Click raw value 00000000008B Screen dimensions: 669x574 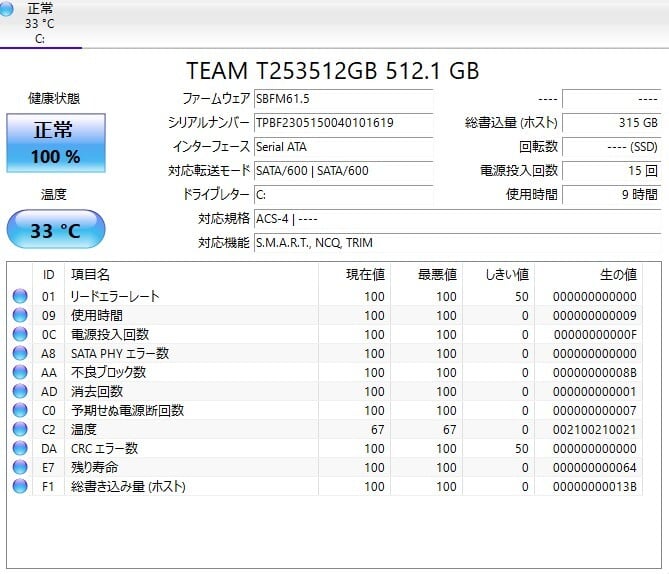click(x=595, y=373)
